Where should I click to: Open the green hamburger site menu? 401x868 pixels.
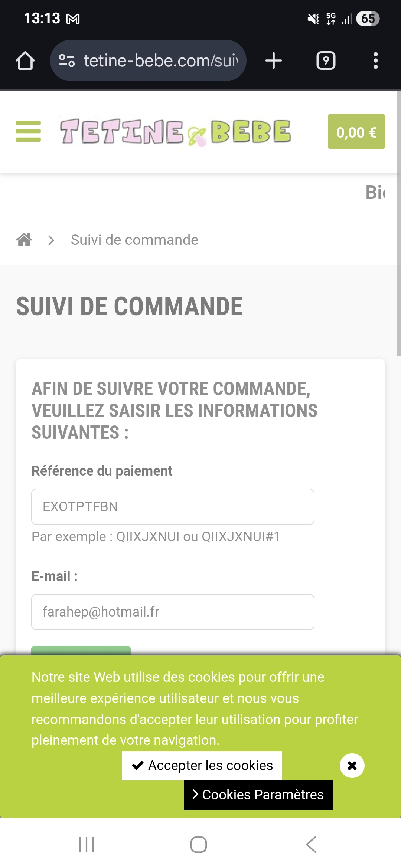tap(28, 131)
